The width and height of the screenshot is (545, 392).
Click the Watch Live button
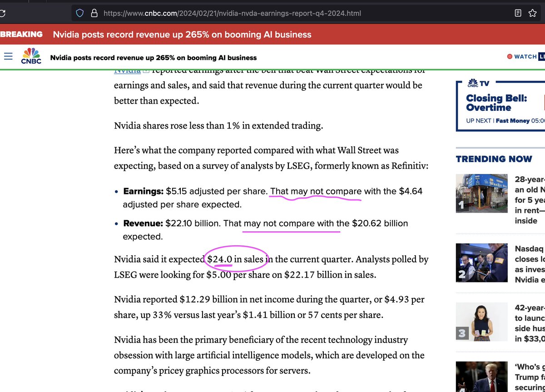click(526, 57)
